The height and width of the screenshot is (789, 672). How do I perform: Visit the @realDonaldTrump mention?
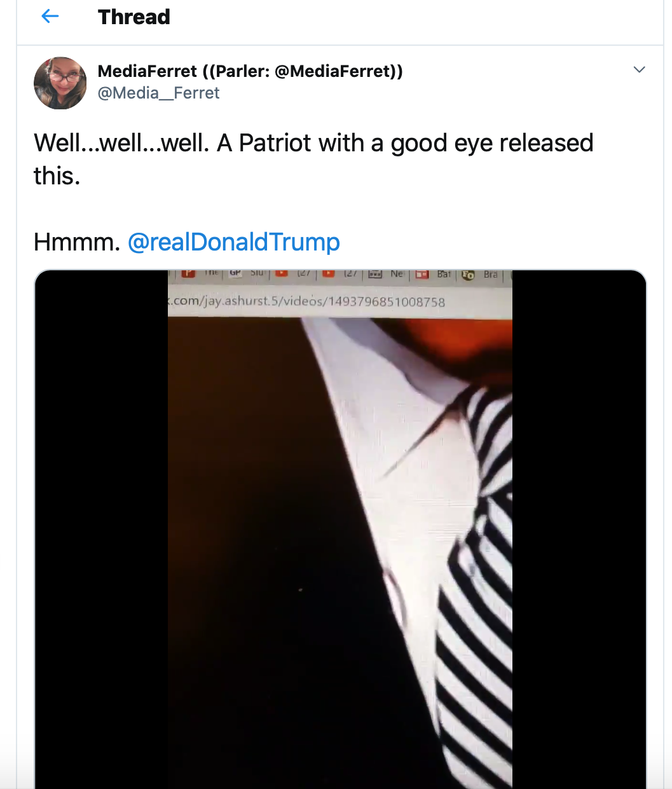click(x=234, y=242)
